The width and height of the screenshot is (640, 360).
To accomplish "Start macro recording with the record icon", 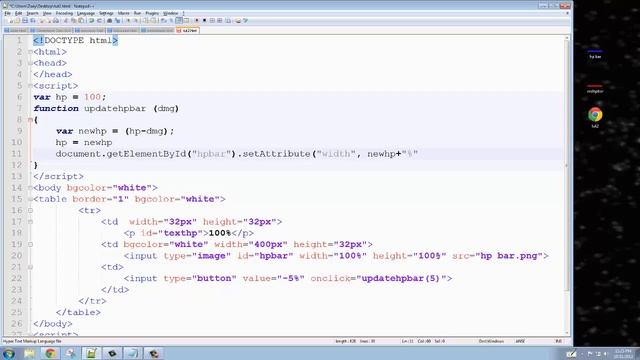I will pos(197,20).
